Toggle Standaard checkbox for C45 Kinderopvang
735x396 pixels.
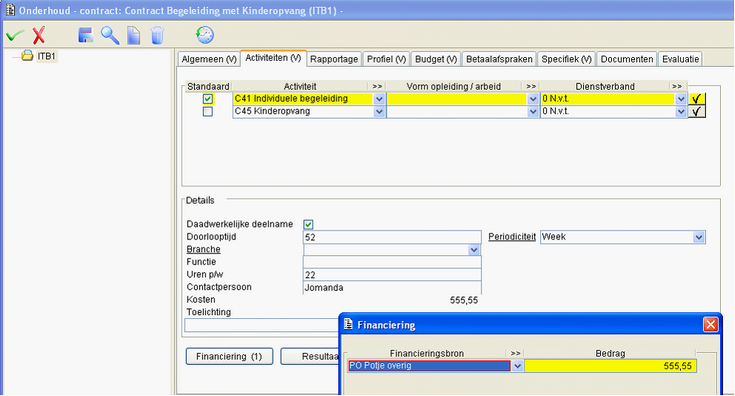(208, 112)
